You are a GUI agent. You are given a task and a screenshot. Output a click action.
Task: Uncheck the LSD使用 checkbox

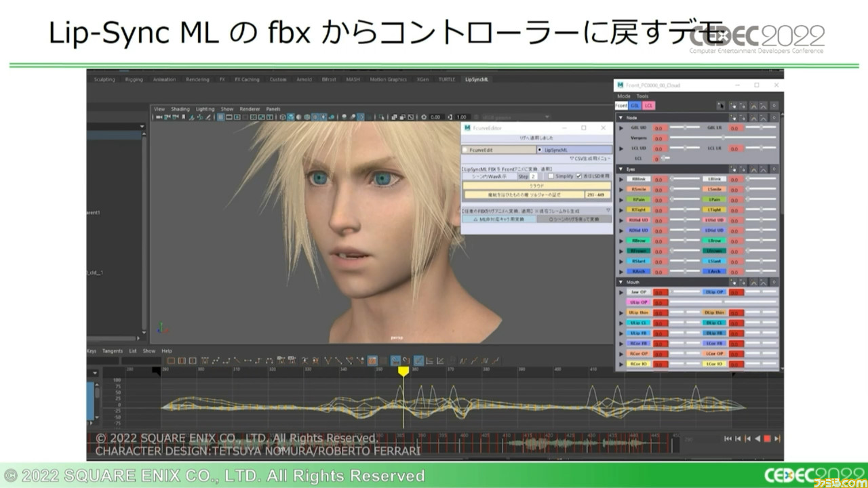[x=578, y=176]
